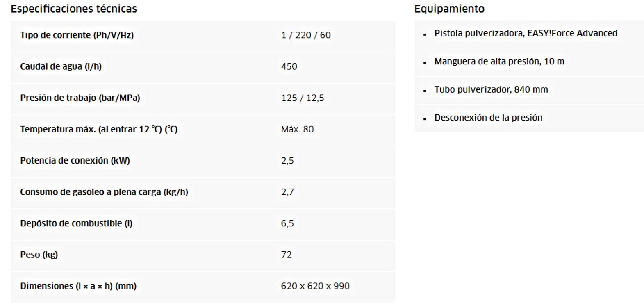This screenshot has height=303, width=644.
Task: Click the Máx. 80 temperature value
Action: [297, 129]
